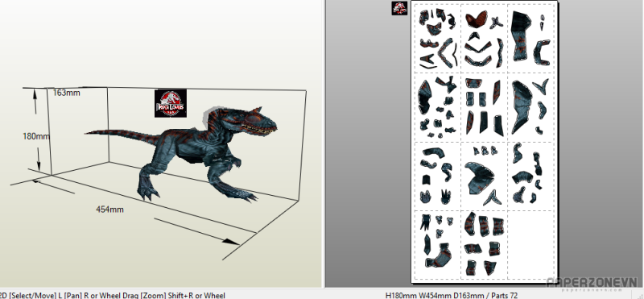The height and width of the screenshot is (299, 644).
Task: Select the dinosaur's striped tail in 3D view
Action: [x=119, y=135]
